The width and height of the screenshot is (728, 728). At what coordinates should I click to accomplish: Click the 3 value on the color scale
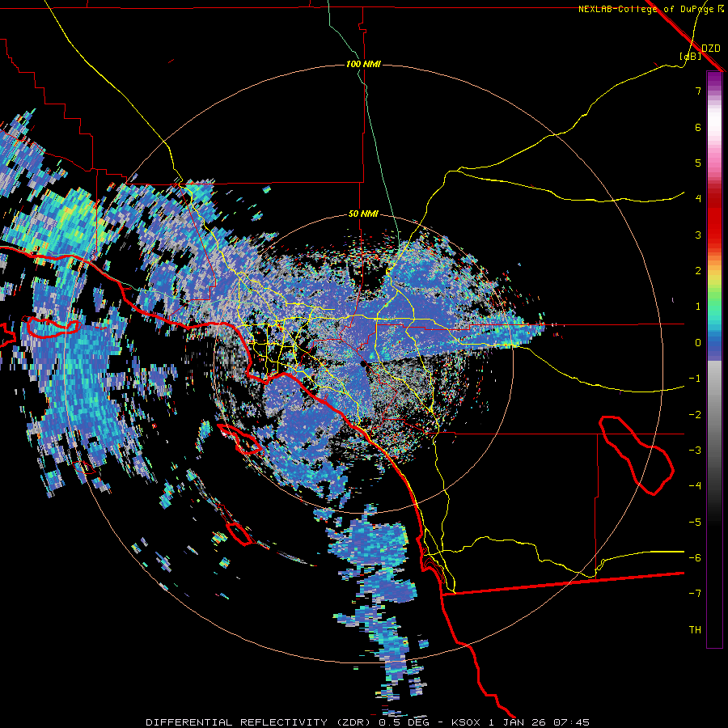(x=698, y=235)
